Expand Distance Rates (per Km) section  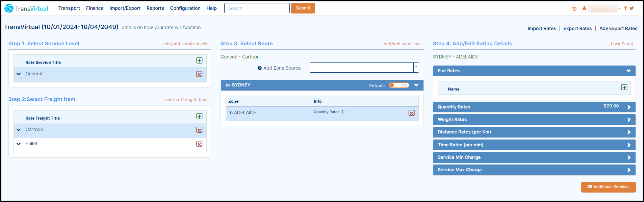coord(629,132)
